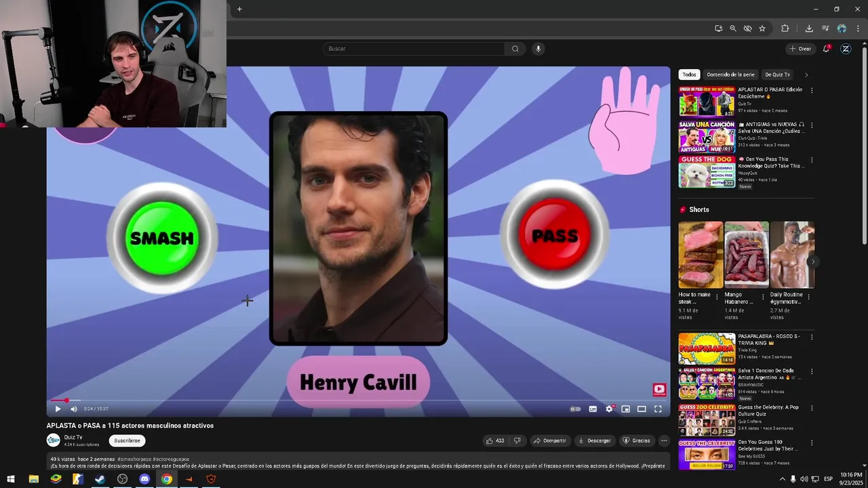Open more actions menu beside Gracias
Image resolution: width=868 pixels, height=488 pixels.
click(664, 441)
